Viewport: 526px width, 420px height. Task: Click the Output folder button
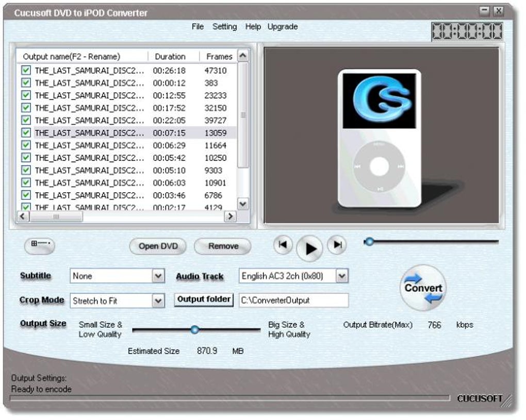(204, 299)
